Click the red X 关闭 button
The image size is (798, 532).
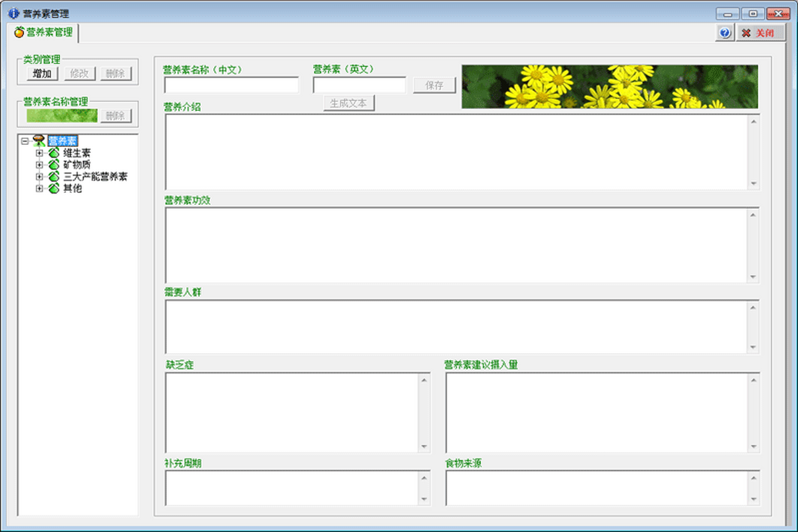coord(759,33)
